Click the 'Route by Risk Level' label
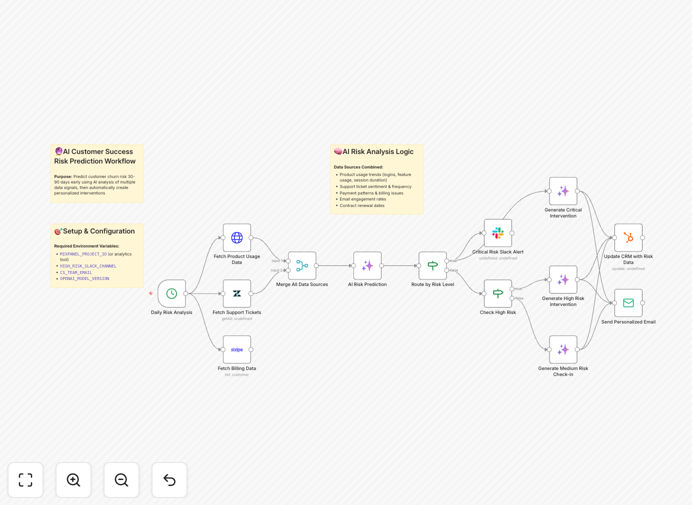Image resolution: width=692 pixels, height=505 pixels. (x=432, y=285)
